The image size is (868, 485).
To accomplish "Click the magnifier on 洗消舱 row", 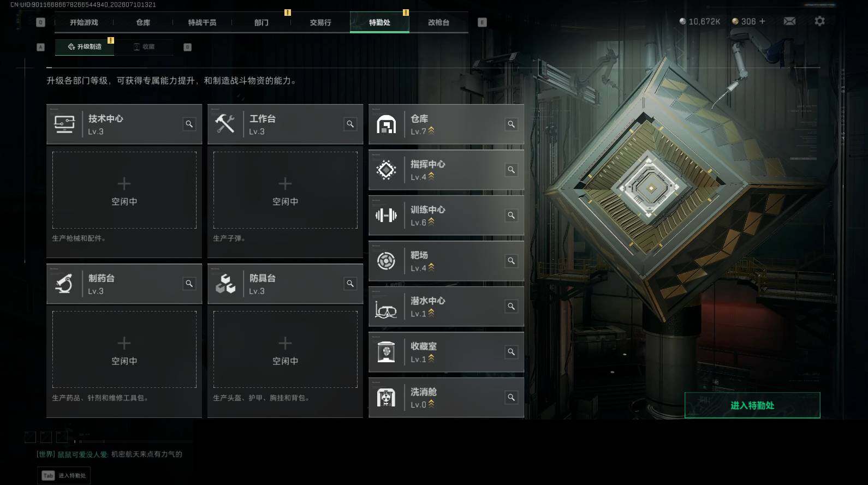I will pyautogui.click(x=511, y=398).
